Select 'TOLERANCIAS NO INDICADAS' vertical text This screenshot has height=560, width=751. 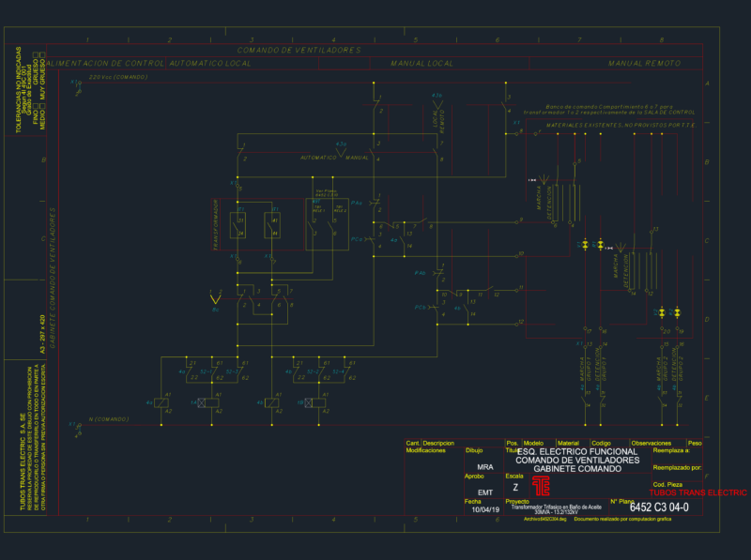19,89
